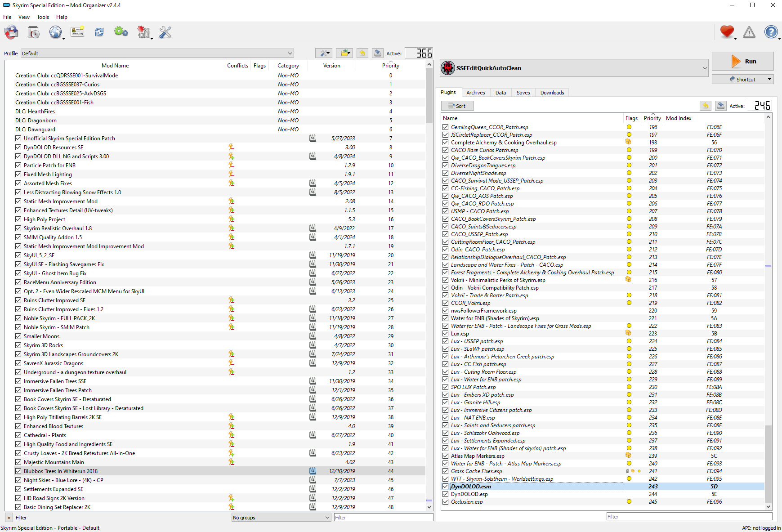Create mod list backup icon
Viewport: 782px width, 532px height.
(x=378, y=53)
